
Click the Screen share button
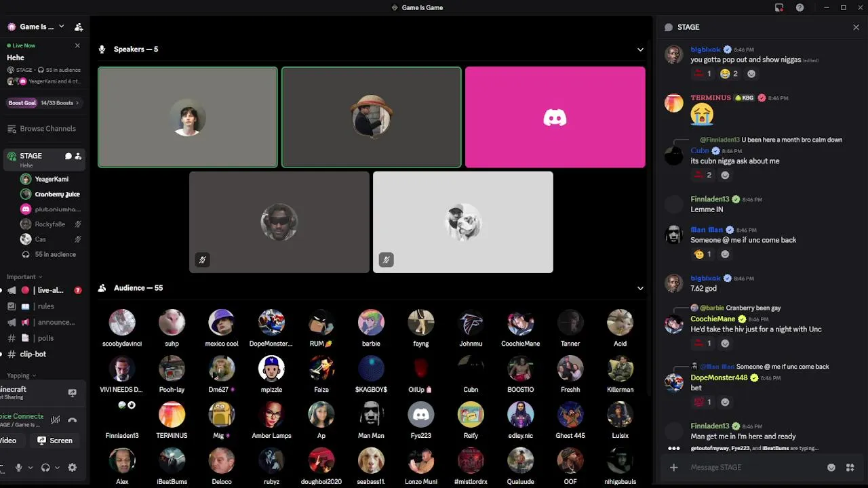tap(55, 441)
